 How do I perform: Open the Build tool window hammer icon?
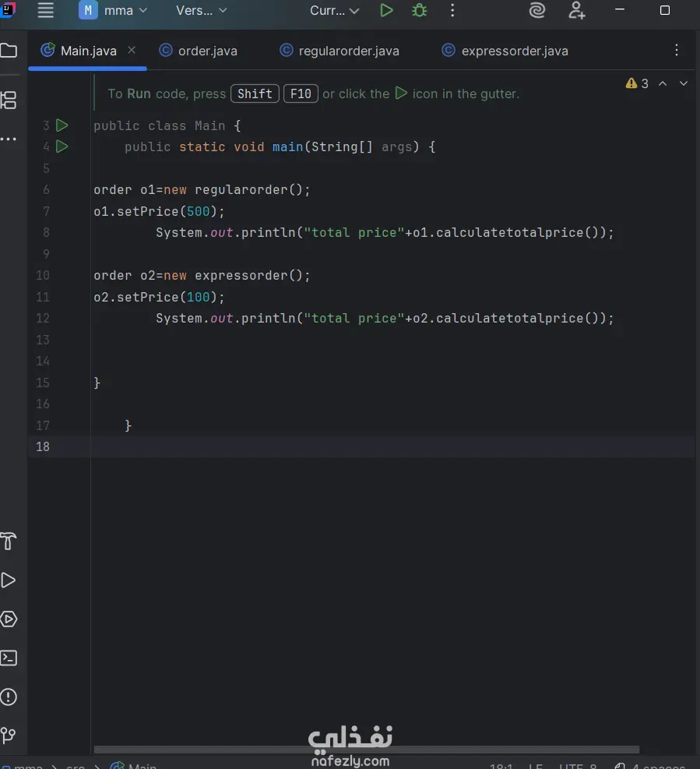[x=9, y=541]
